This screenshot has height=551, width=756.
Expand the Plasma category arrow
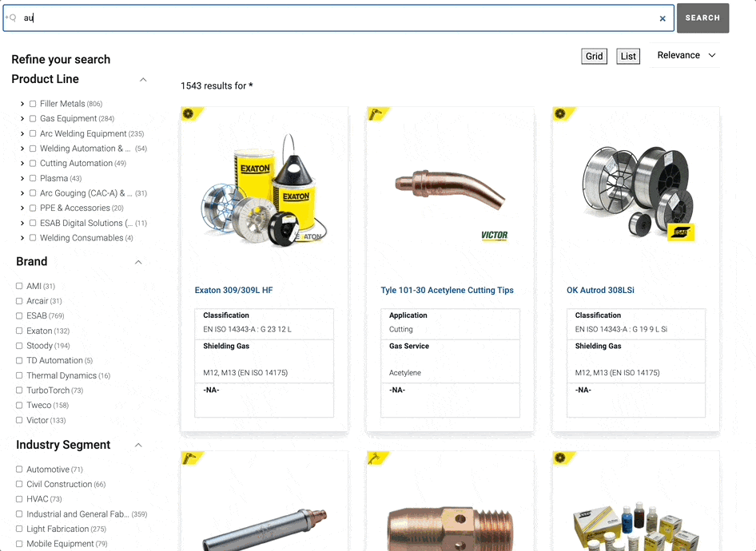(22, 179)
